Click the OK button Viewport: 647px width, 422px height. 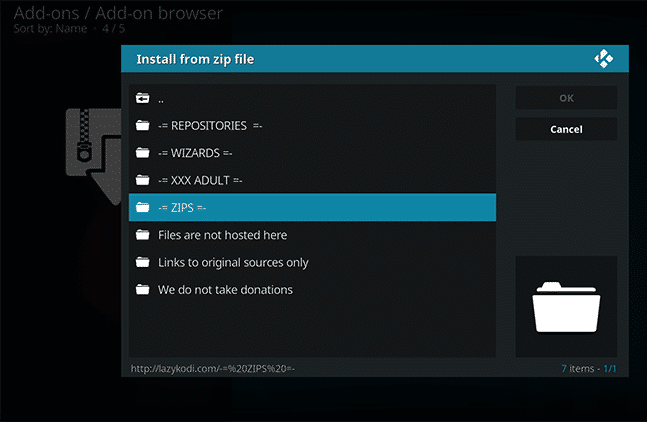tap(566, 98)
